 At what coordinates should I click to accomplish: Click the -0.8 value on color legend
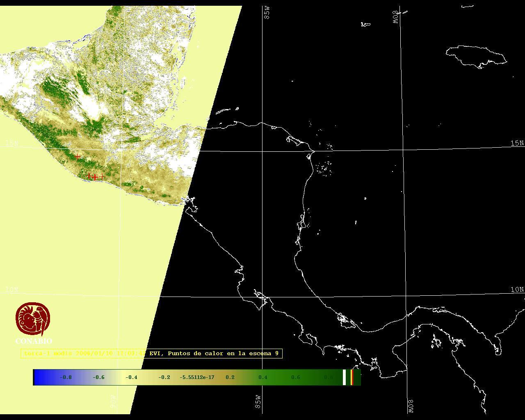(x=66, y=377)
